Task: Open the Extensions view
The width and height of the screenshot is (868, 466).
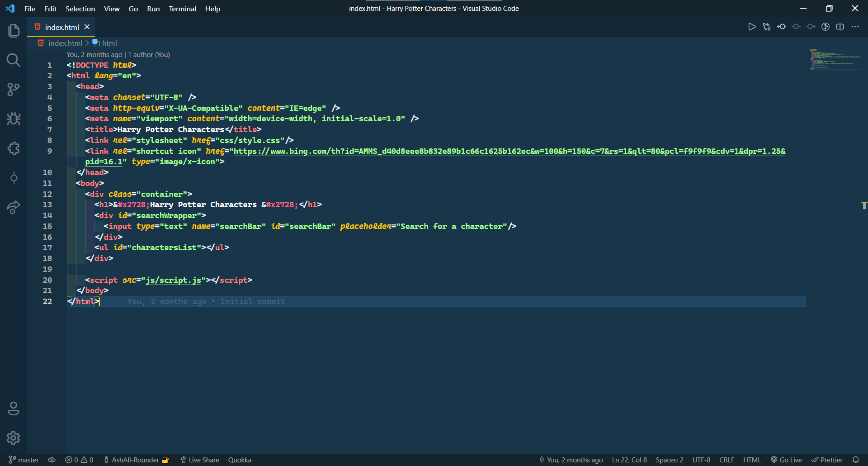Action: click(x=14, y=148)
